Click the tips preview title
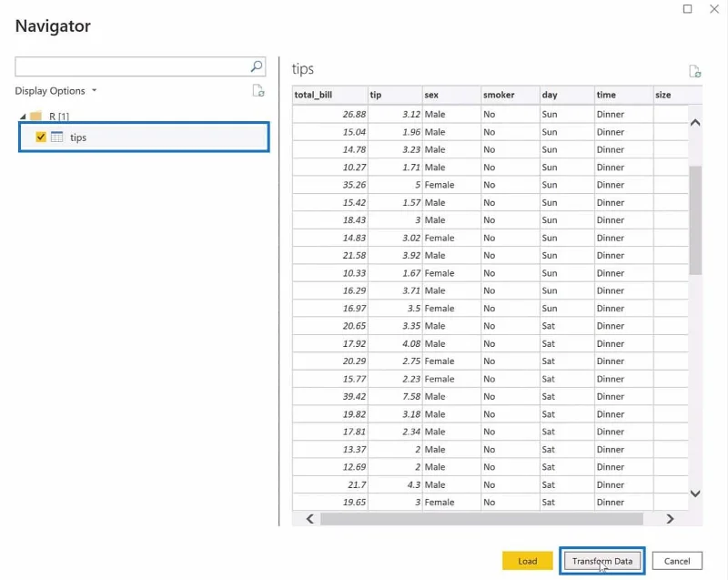728x580 pixels. (303, 69)
